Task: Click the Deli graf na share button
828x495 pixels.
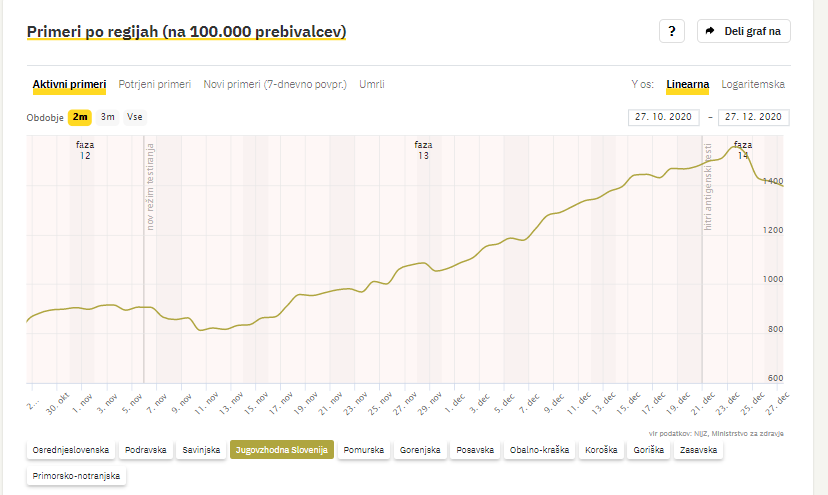Action: click(744, 31)
